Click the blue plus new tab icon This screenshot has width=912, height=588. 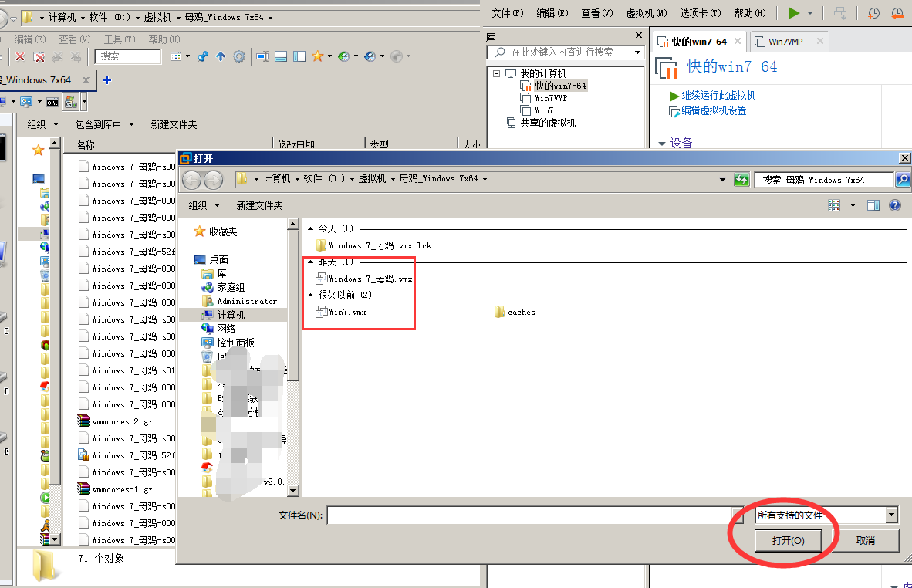(107, 80)
